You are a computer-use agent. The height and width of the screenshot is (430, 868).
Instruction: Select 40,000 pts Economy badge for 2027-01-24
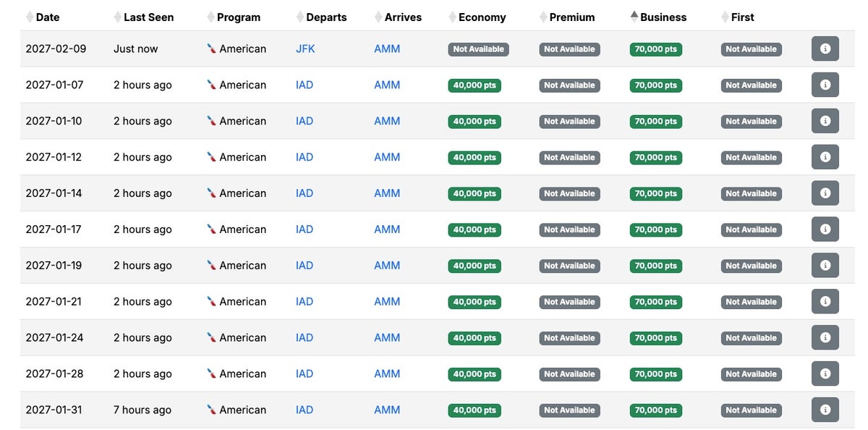pyautogui.click(x=475, y=338)
